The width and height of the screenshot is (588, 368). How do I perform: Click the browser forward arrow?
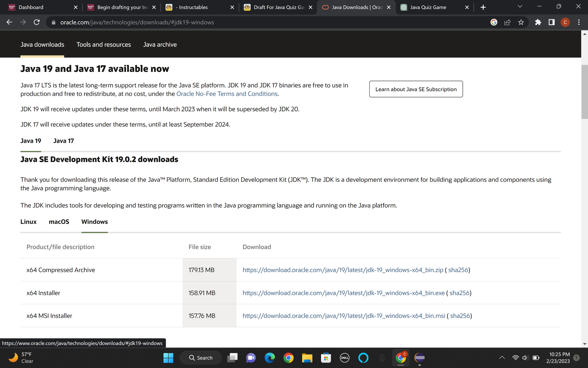pyautogui.click(x=23, y=22)
